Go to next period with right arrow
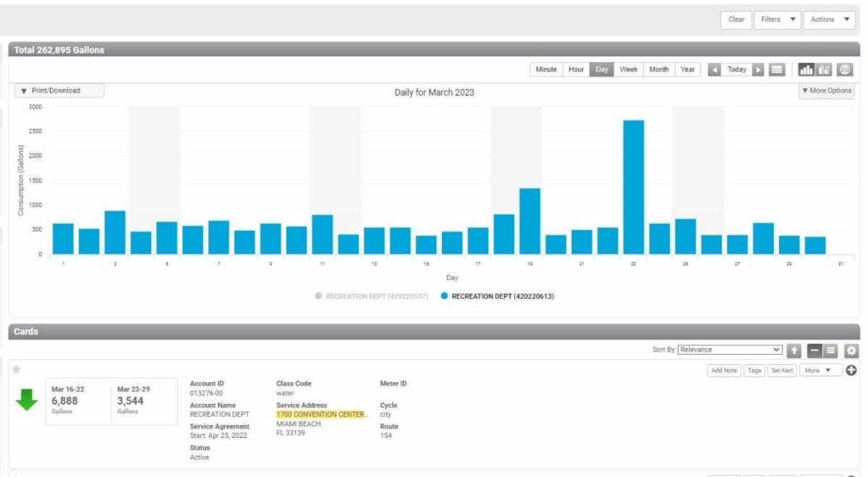The width and height of the screenshot is (868, 477). 758,69
